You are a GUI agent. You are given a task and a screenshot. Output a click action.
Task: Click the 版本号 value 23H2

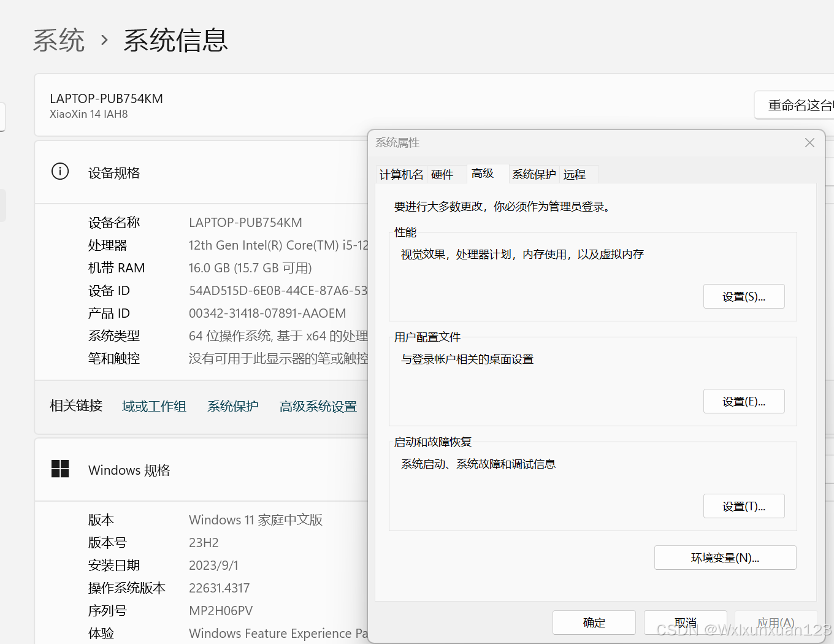pos(204,543)
